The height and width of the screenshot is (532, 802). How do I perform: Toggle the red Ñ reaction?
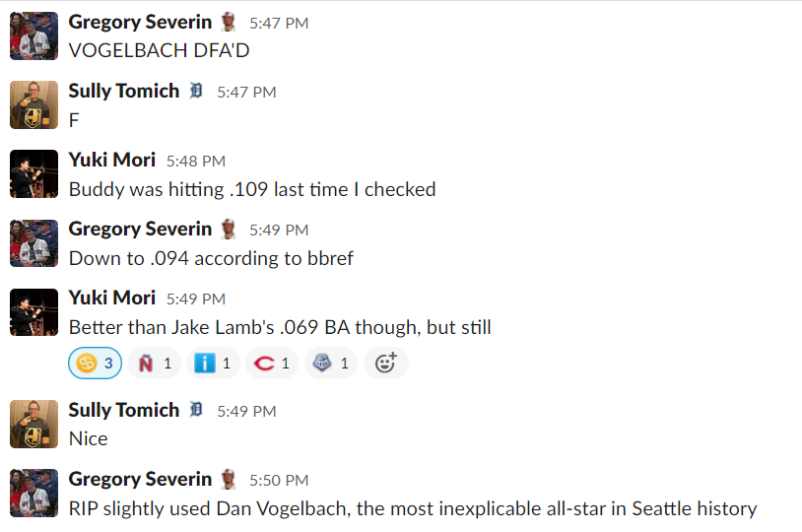coord(154,364)
